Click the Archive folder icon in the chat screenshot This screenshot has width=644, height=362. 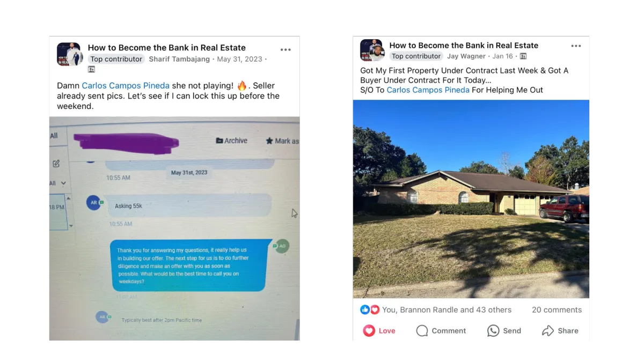pyautogui.click(x=219, y=141)
